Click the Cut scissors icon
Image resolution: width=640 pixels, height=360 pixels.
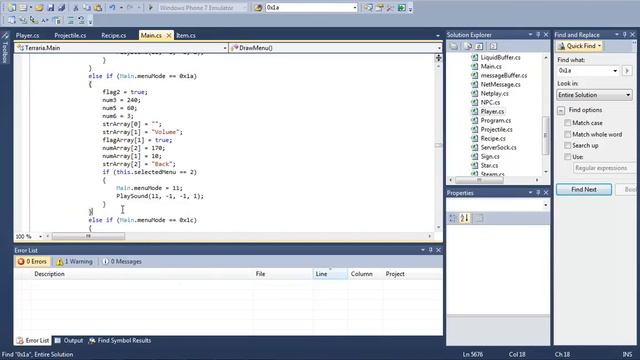pos(76,7)
